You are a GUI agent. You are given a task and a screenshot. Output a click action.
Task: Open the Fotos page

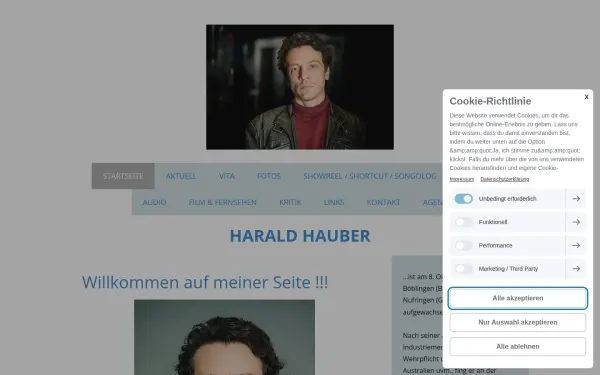point(269,176)
